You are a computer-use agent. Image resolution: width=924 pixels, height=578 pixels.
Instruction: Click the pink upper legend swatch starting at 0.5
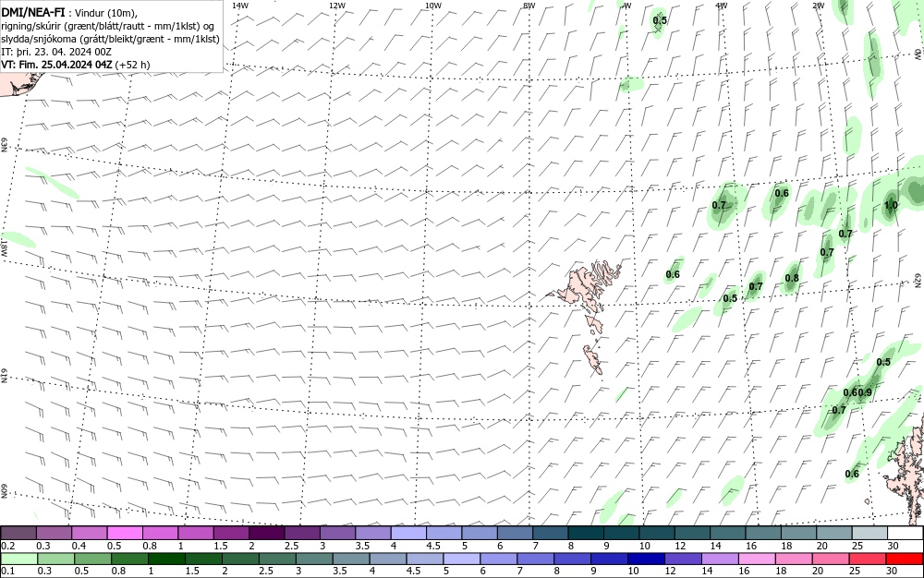pyautogui.click(x=125, y=534)
